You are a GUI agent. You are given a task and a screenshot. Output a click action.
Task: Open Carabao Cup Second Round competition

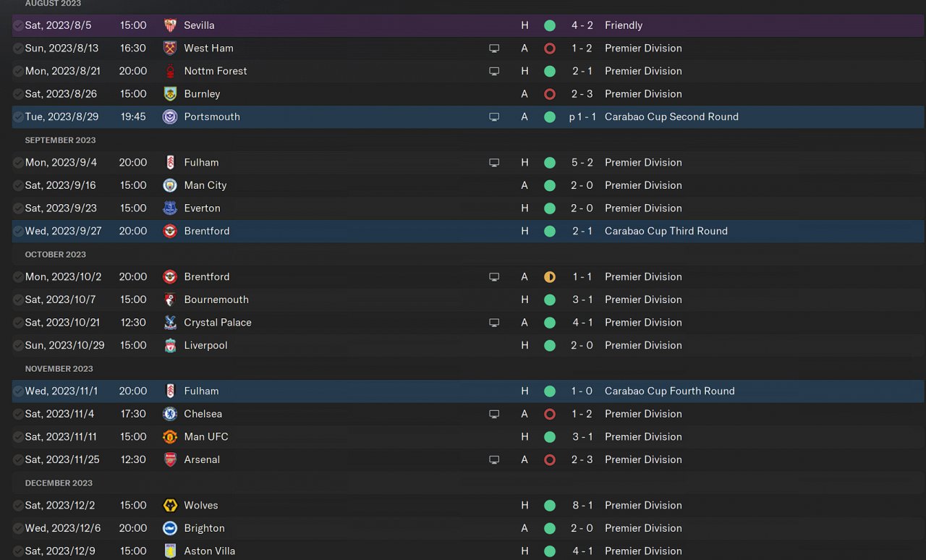point(671,116)
